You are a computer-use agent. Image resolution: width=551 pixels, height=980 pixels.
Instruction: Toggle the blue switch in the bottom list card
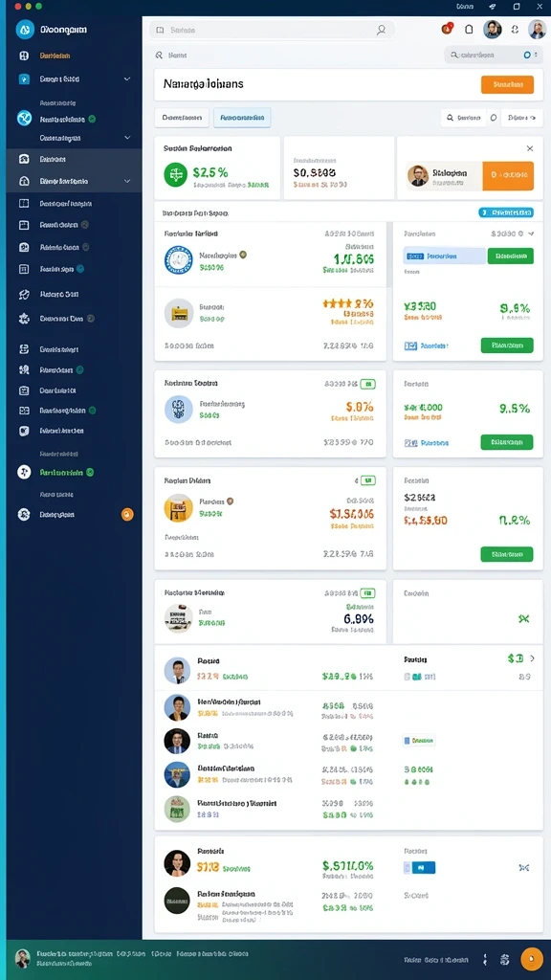point(420,867)
